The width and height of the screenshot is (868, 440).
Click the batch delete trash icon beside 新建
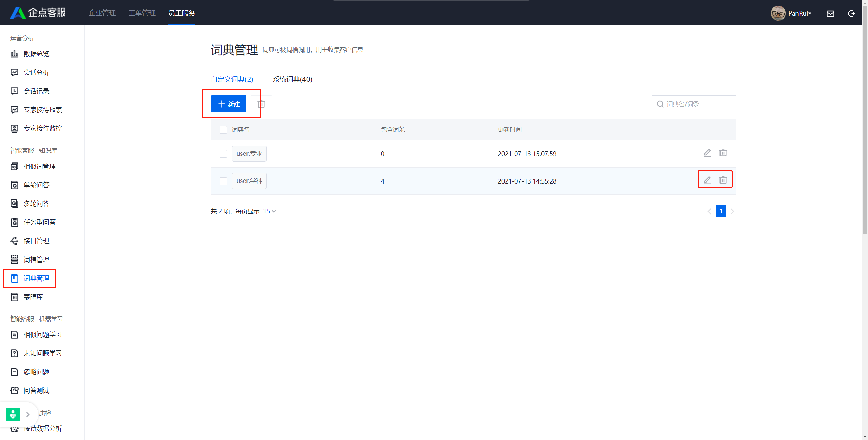(x=261, y=104)
